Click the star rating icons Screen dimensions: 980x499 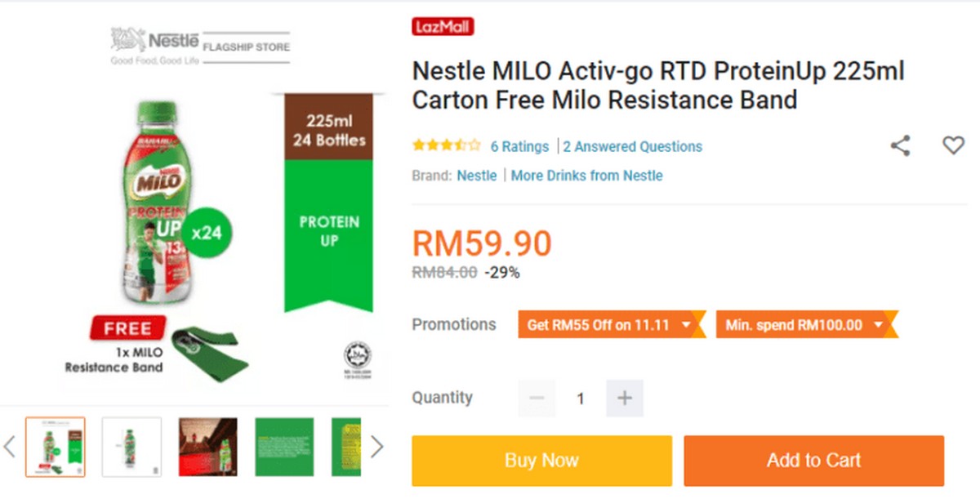[446, 146]
